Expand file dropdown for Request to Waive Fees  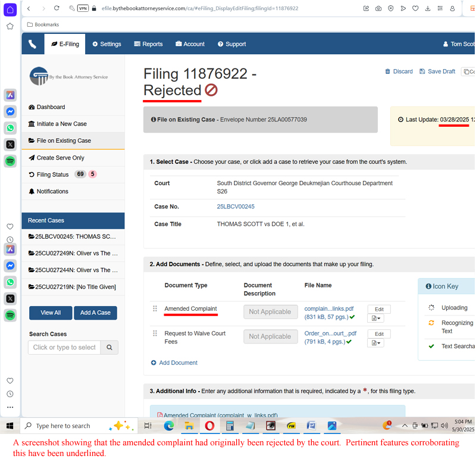click(376, 343)
